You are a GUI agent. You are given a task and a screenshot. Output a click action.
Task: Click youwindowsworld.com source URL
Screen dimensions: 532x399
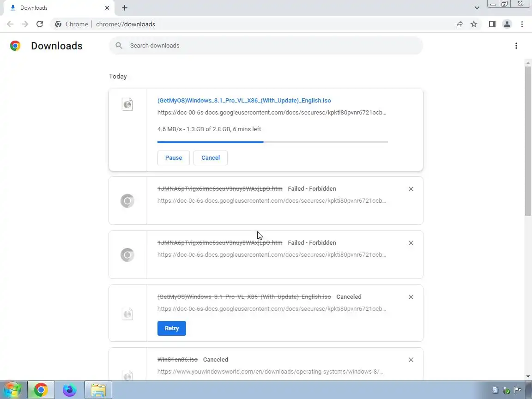point(271,371)
